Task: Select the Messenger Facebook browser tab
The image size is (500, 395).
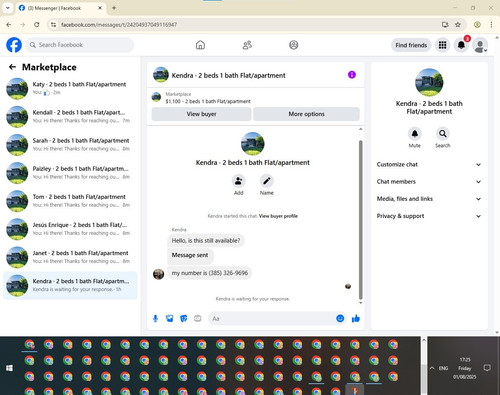Action: [x=60, y=8]
